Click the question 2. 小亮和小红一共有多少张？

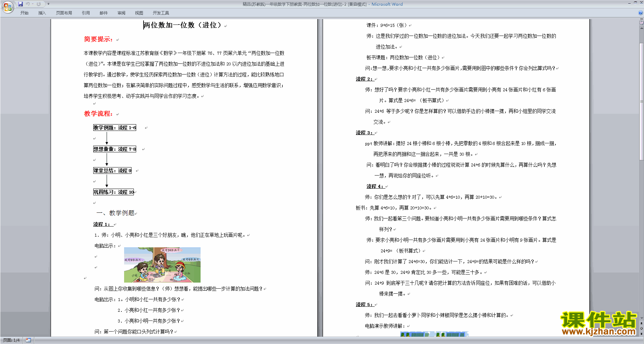coord(149,310)
